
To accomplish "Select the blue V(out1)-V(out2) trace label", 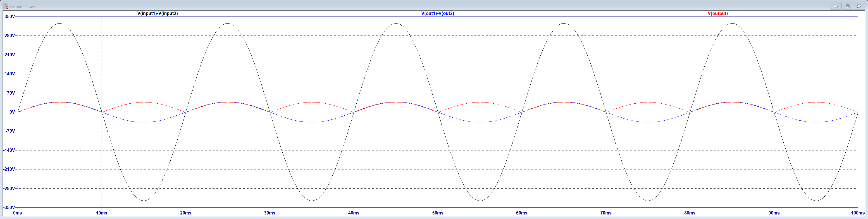I will [437, 14].
